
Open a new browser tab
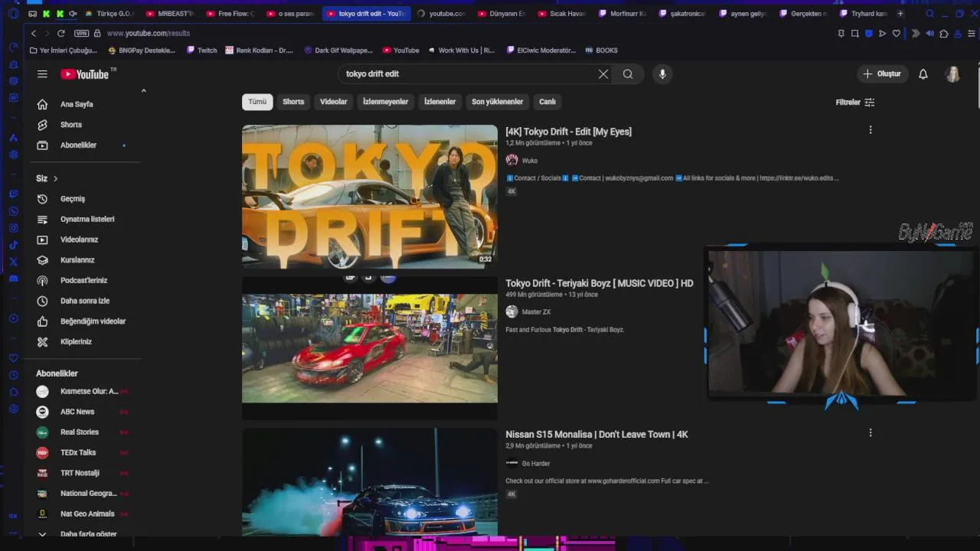pos(900,14)
